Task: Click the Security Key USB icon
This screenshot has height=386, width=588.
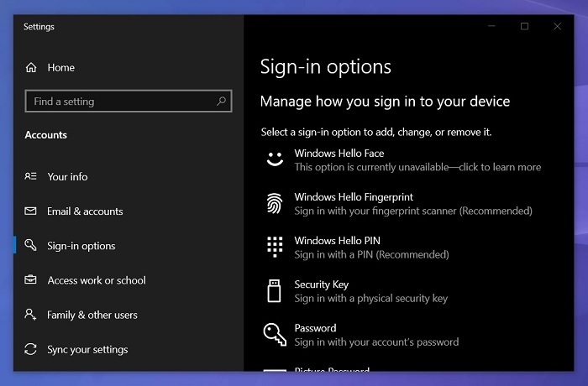Action: (x=274, y=291)
